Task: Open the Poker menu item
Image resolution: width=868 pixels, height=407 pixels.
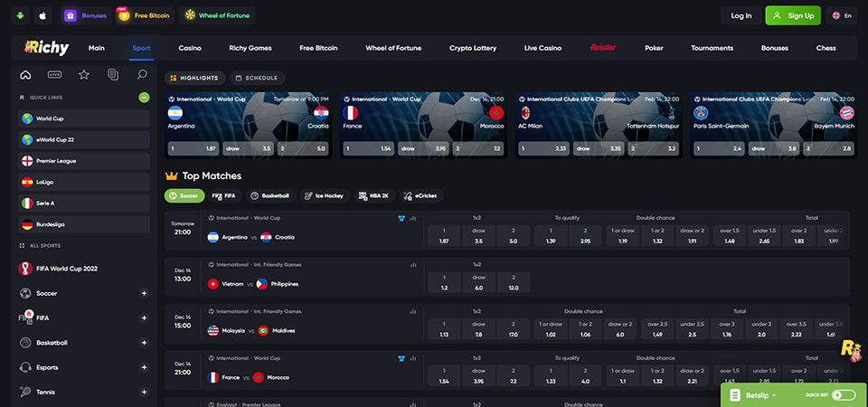Action: (654, 48)
